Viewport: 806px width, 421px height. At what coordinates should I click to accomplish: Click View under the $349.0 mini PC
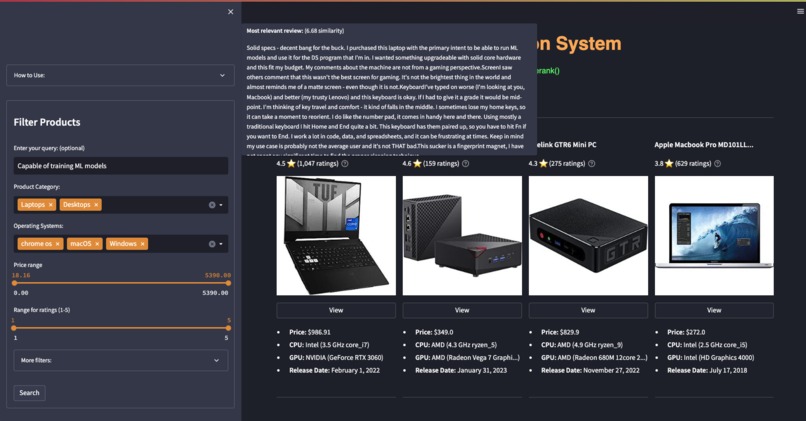(462, 310)
